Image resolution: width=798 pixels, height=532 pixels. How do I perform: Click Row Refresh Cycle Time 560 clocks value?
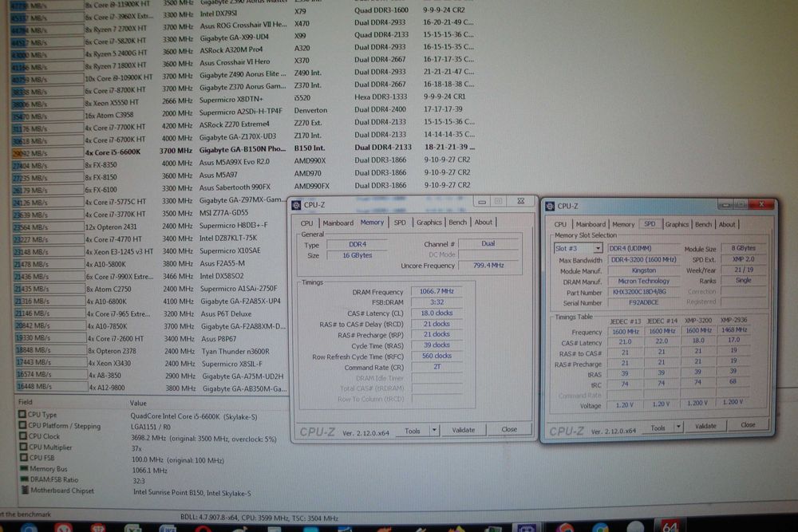(x=437, y=356)
